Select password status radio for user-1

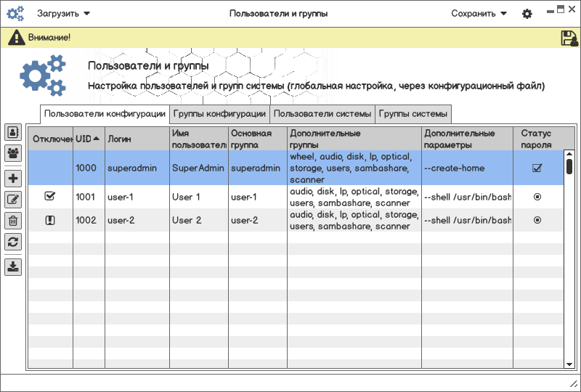[537, 197]
